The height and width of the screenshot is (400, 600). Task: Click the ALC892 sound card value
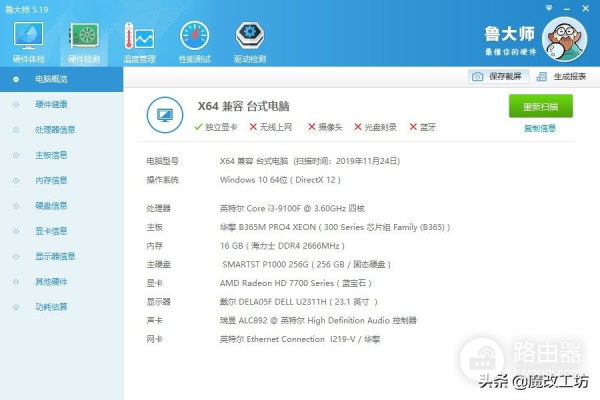point(318,321)
